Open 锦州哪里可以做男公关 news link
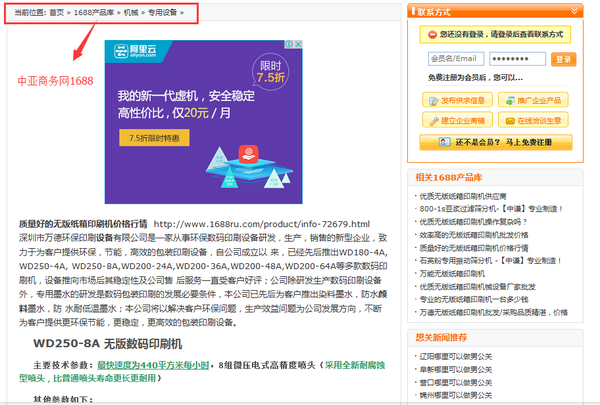 (x=456, y=395)
